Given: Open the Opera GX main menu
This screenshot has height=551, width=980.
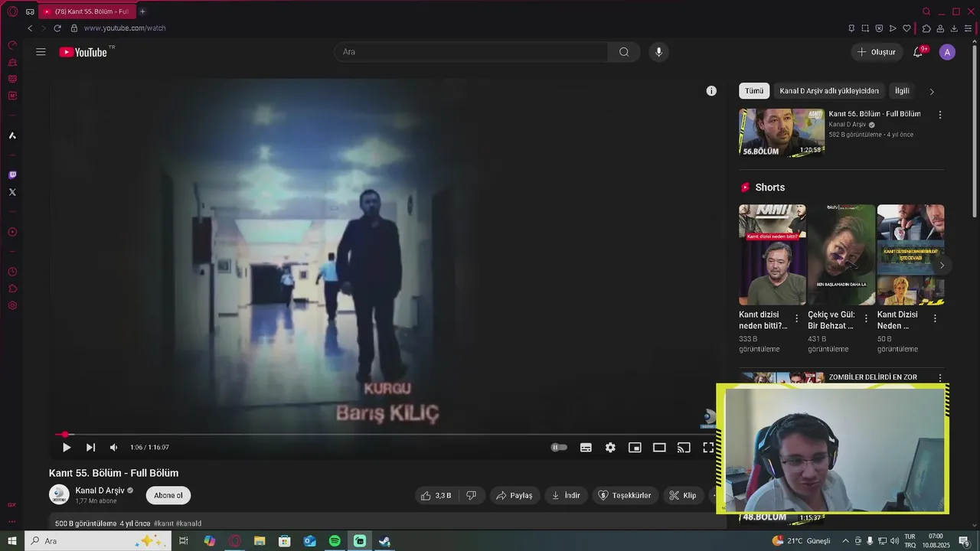Looking at the screenshot, I should (x=12, y=11).
